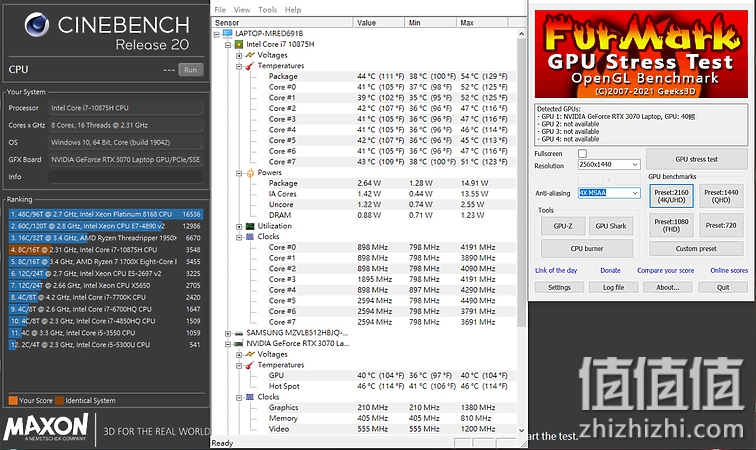The width and height of the screenshot is (756, 450).
Task: Open the CPU burner tool
Action: point(587,249)
